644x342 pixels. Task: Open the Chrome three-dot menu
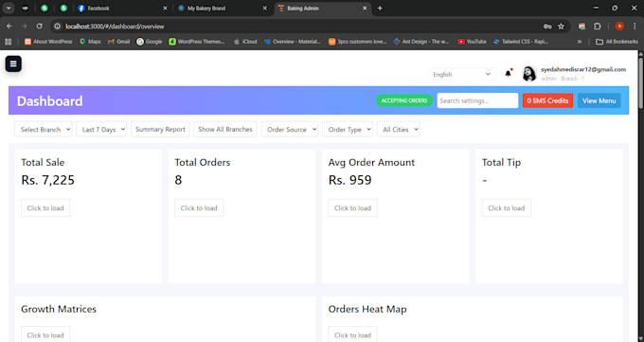635,26
